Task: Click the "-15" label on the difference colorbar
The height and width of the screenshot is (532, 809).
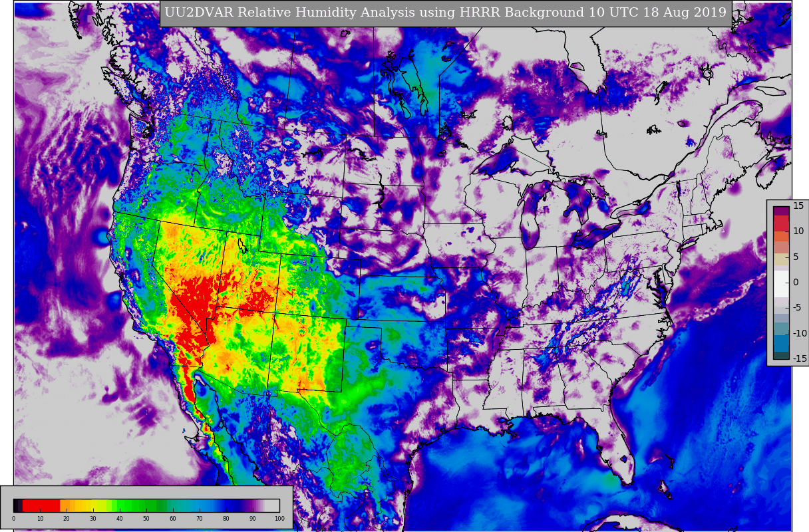Action: pyautogui.click(x=800, y=358)
